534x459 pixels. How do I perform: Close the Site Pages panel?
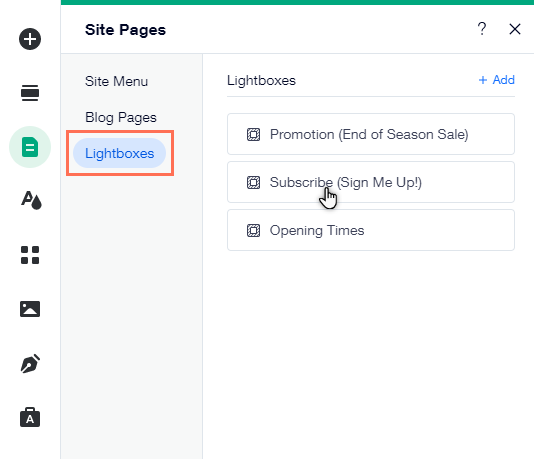coord(515,29)
